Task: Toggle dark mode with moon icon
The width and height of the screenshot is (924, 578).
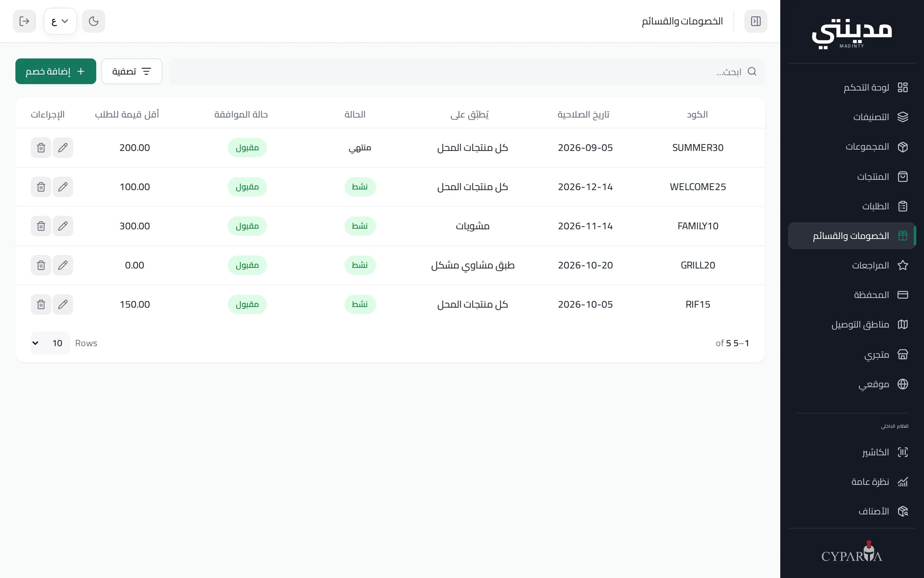Action: [x=94, y=21]
